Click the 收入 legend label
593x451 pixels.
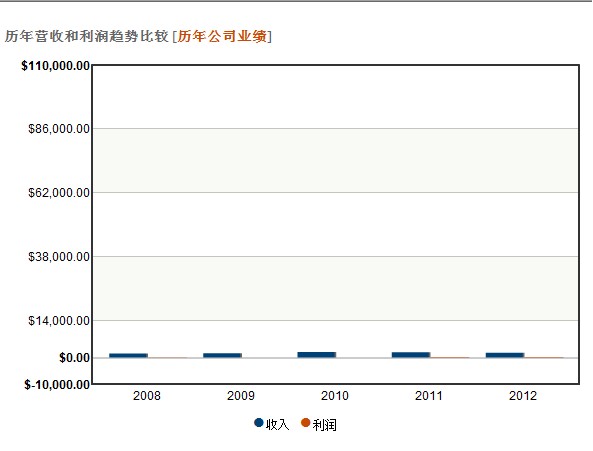277,425
